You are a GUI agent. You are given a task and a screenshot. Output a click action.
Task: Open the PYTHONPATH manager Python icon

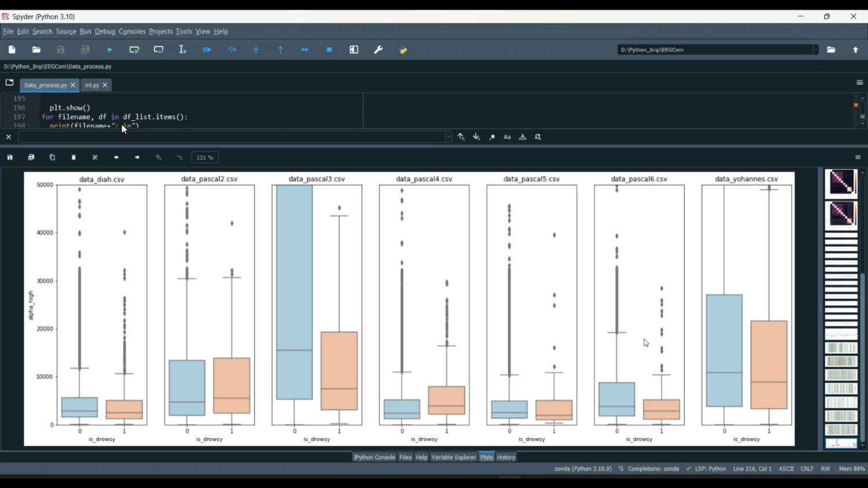coord(403,50)
